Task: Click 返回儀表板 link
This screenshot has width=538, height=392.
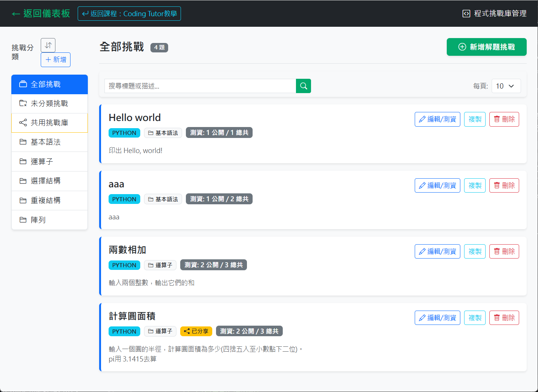Action: pos(41,14)
